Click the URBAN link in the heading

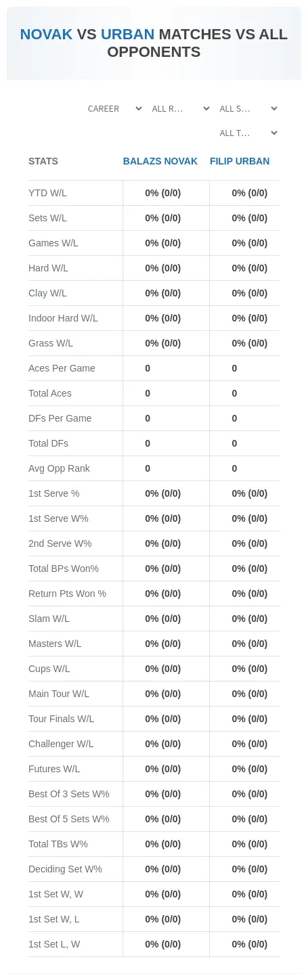tap(127, 35)
